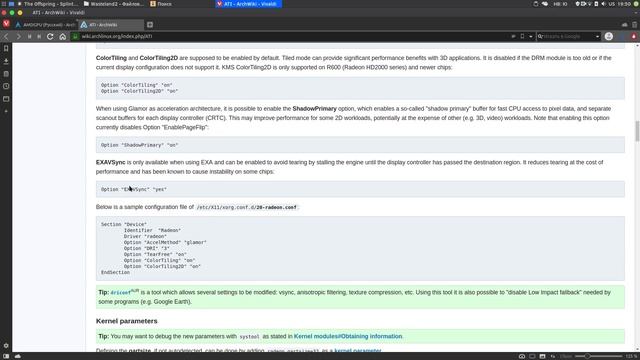
Task: Click synced tabs cloud icon in tab bar
Action: coord(624,25)
